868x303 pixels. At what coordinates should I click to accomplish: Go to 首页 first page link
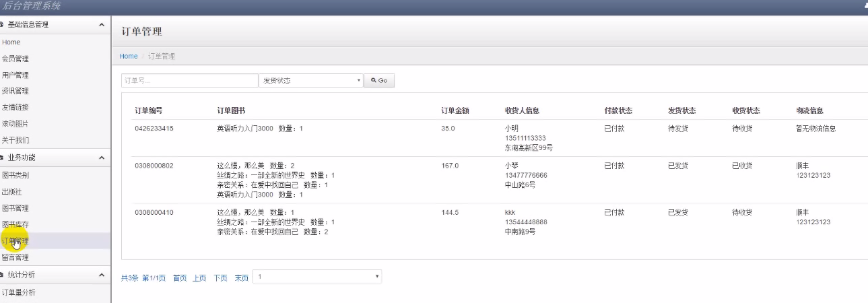pyautogui.click(x=180, y=277)
